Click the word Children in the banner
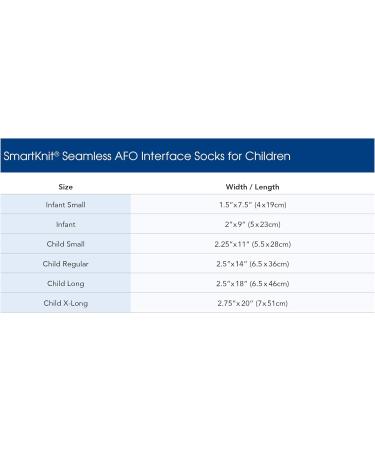 pos(268,156)
